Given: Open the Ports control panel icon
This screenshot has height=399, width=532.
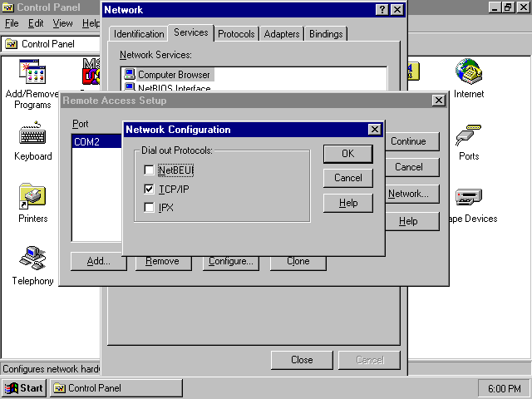Looking at the screenshot, I should point(469,135).
